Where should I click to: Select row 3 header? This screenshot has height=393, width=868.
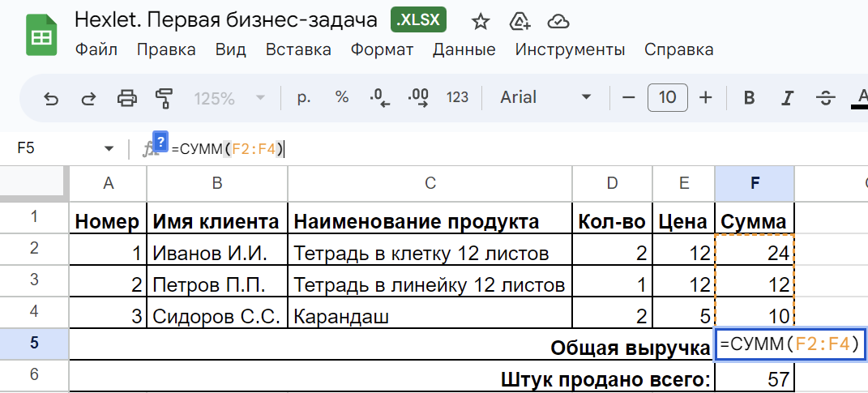pyautogui.click(x=34, y=280)
